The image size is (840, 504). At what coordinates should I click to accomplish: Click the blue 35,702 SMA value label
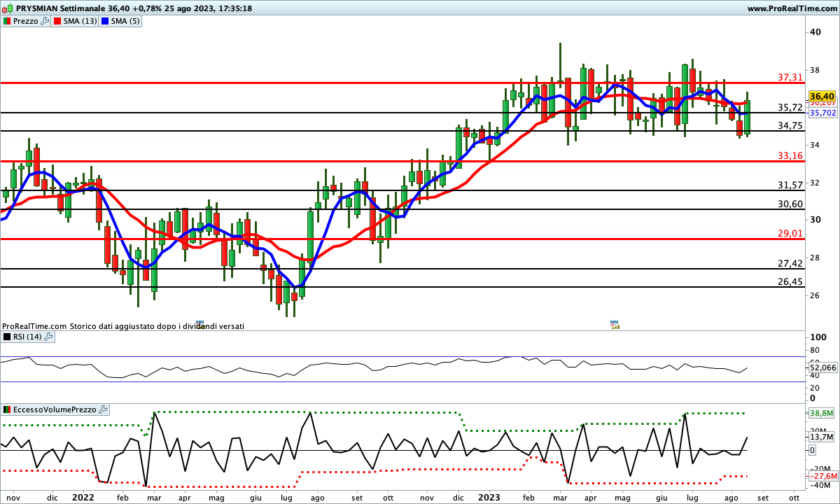coord(822,113)
